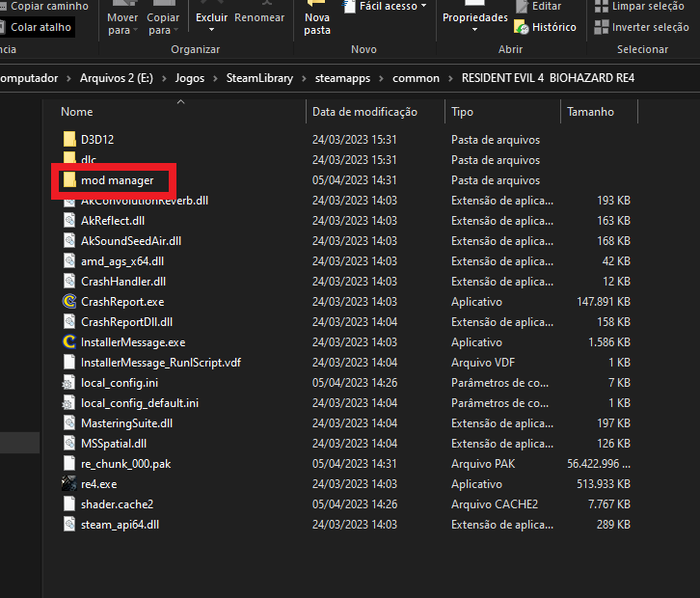The height and width of the screenshot is (598, 700).
Task: Select the mod manager folder icon
Action: click(69, 180)
